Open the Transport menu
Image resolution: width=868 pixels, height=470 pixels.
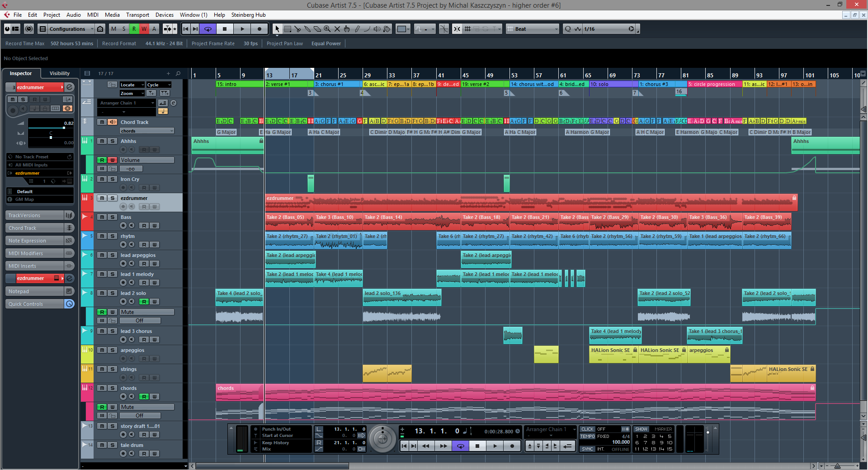(137, 15)
